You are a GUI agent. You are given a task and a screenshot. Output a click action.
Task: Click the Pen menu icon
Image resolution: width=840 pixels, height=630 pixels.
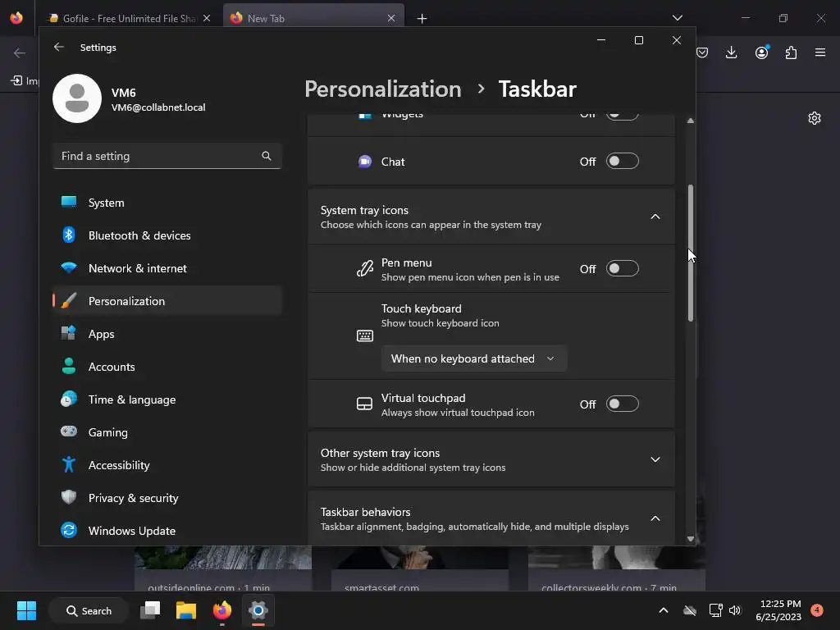click(x=365, y=268)
